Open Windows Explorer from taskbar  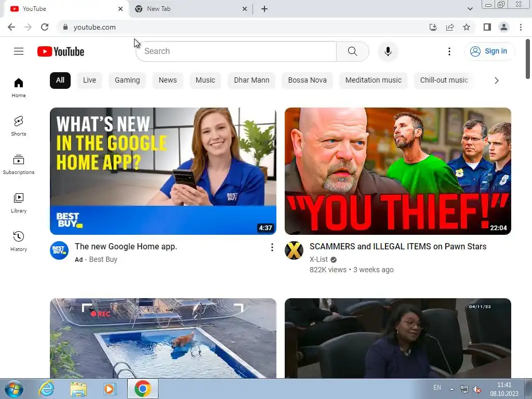(x=78, y=389)
